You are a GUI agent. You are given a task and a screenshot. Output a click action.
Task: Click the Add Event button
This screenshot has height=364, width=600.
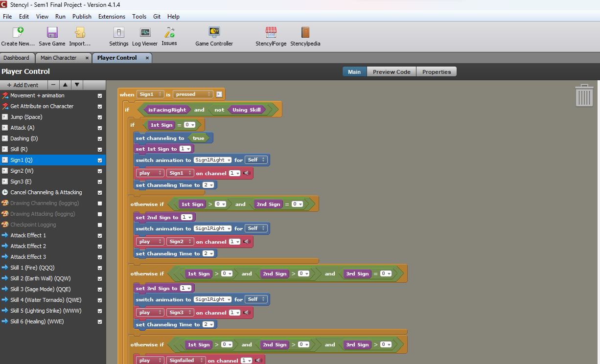[x=23, y=85]
